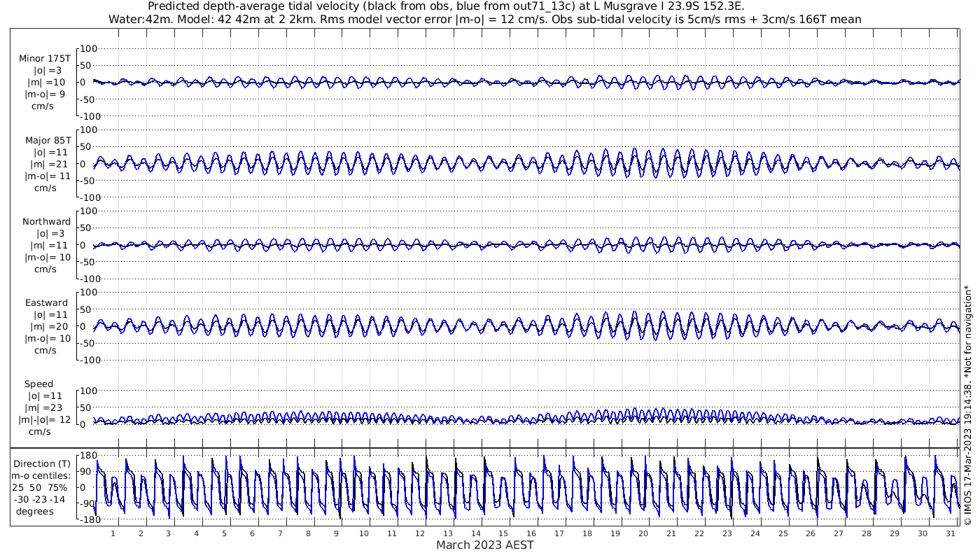Screen dimensions: 980x560
Task: Select the "Major 85T" panel label
Action: point(47,141)
